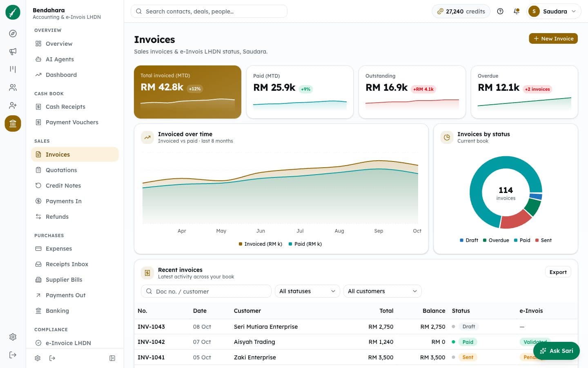Click the Invoiced (RM k) legend swatch
The width and height of the screenshot is (588, 368).
[241, 244]
